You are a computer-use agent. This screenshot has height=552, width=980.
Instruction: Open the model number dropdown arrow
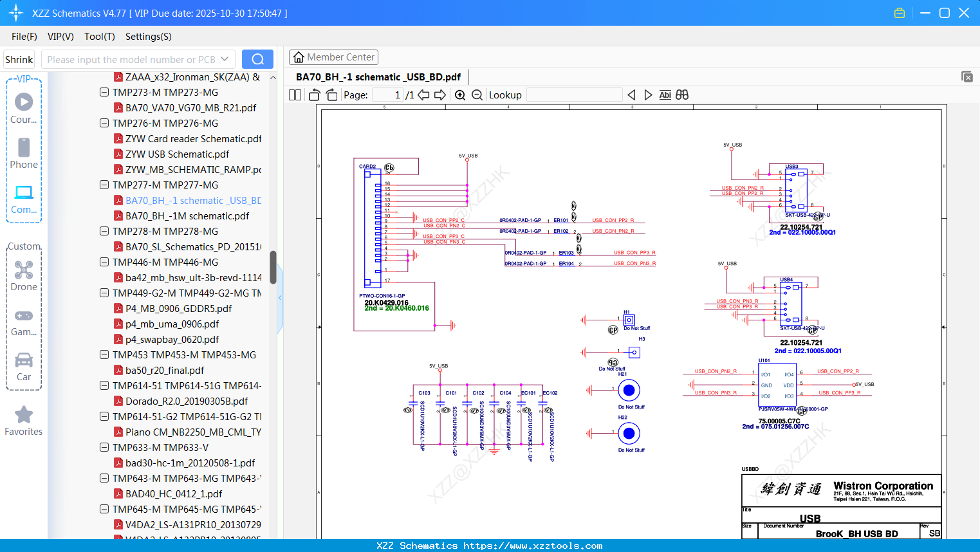[225, 59]
